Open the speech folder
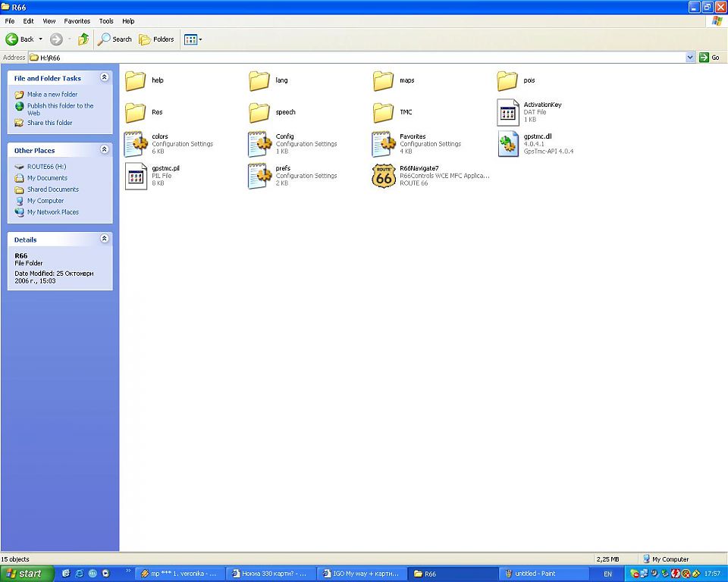The height and width of the screenshot is (582, 728). tap(259, 113)
